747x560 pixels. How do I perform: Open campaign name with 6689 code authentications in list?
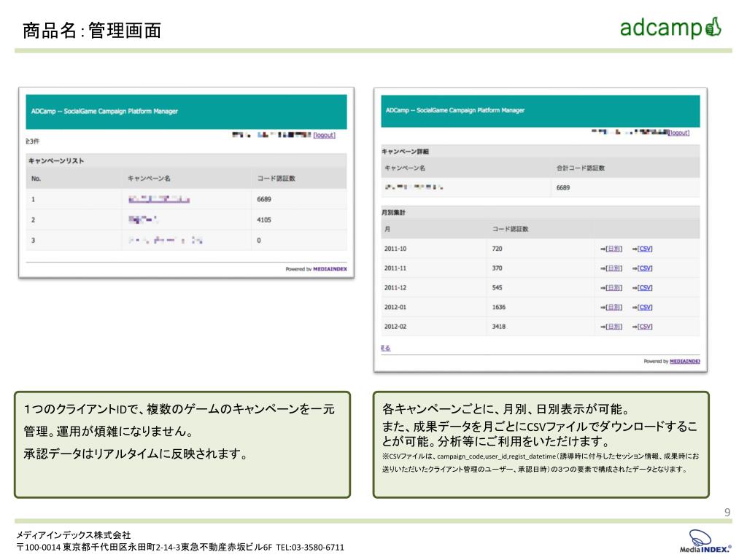point(159,199)
